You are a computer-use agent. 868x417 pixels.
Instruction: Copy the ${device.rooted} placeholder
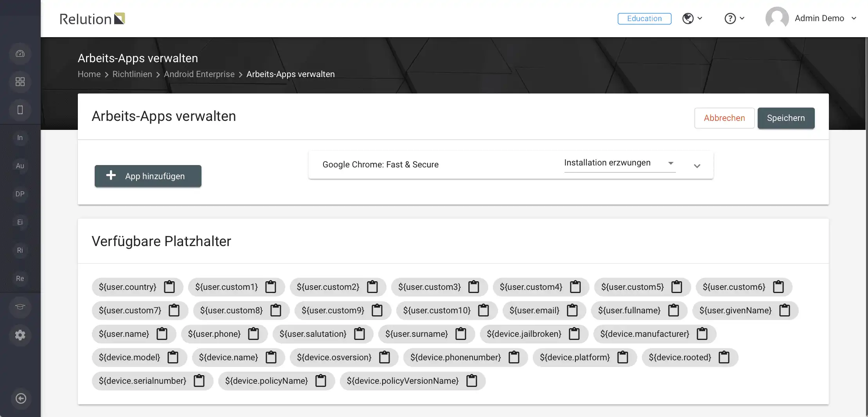click(x=724, y=357)
